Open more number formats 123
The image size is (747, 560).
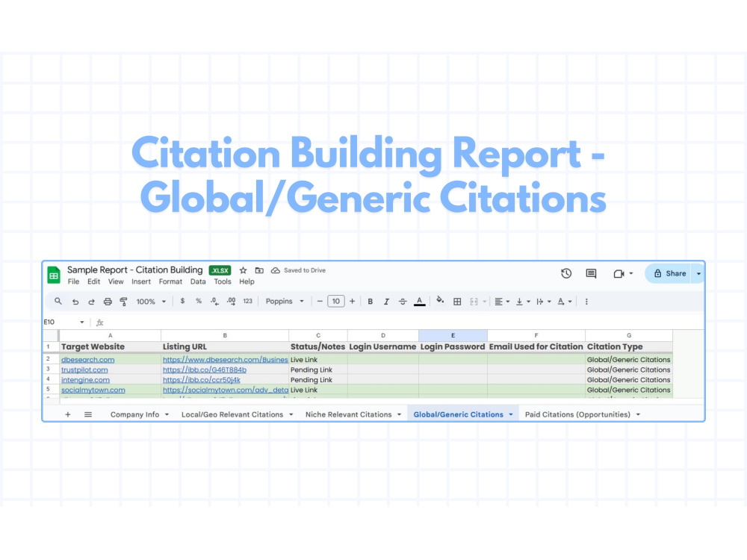[x=248, y=301]
